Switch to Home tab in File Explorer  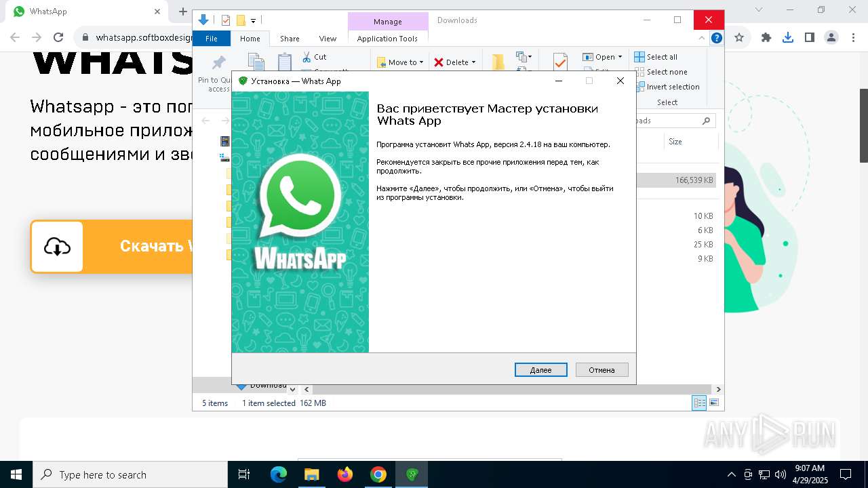pyautogui.click(x=250, y=39)
